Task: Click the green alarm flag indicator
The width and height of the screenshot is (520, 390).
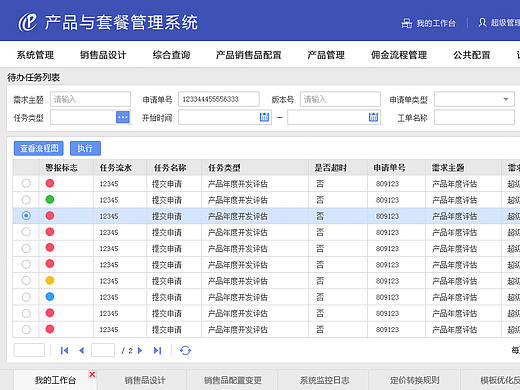Action: coord(50,199)
